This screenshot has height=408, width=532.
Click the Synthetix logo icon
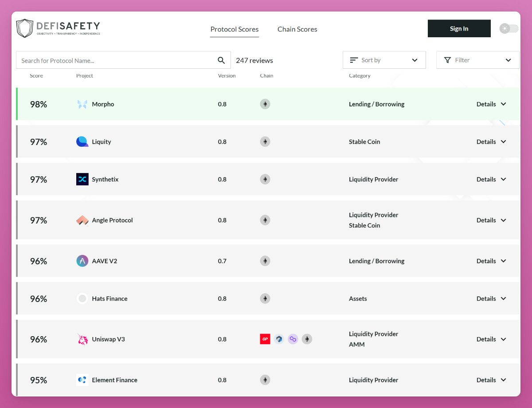[82, 179]
